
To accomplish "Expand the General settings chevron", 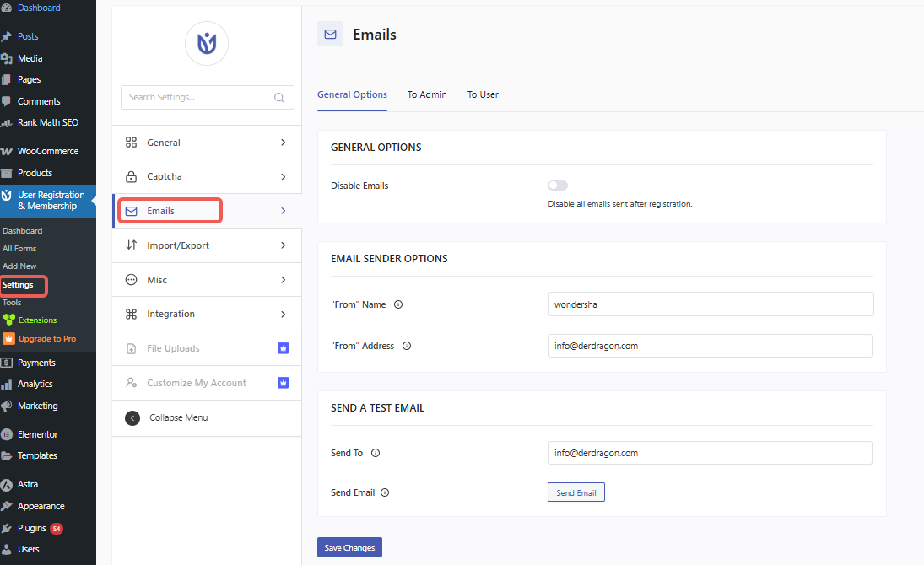I will (x=284, y=143).
